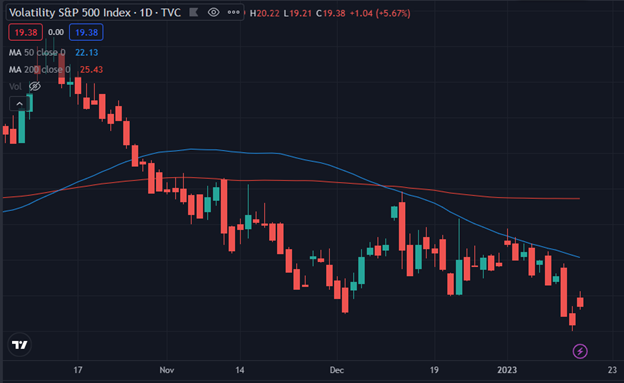This screenshot has width=624, height=383.
Task: Click the 14 date label on axis
Action: [x=240, y=370]
